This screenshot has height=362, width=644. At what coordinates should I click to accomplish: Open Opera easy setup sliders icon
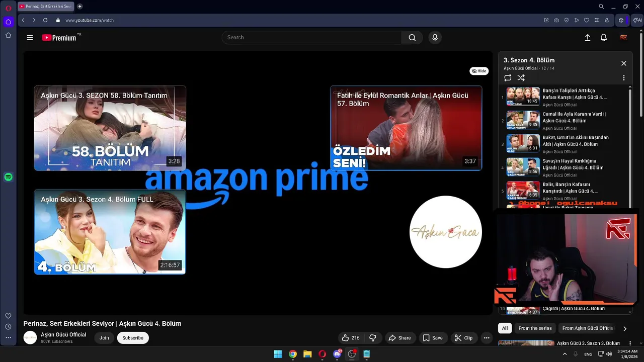(597, 20)
